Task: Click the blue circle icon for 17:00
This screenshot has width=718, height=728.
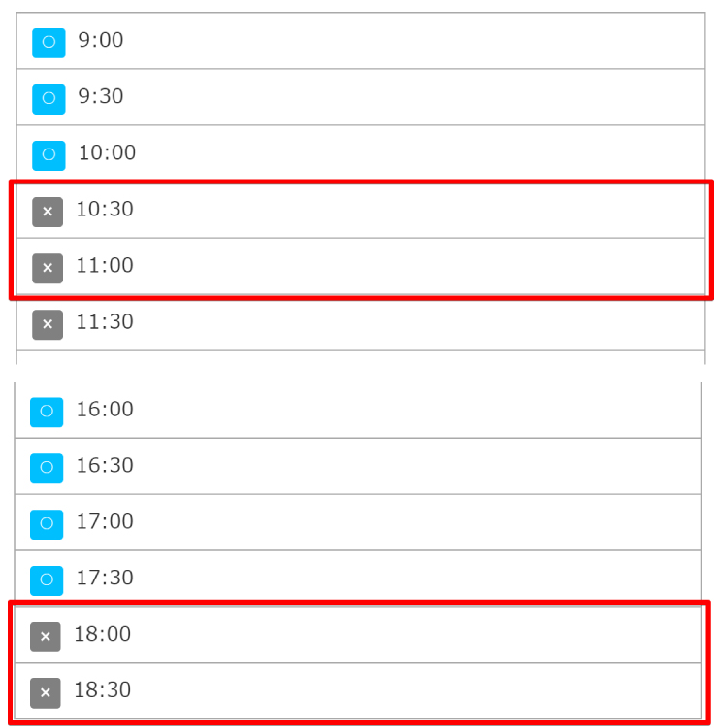Action: (x=47, y=524)
